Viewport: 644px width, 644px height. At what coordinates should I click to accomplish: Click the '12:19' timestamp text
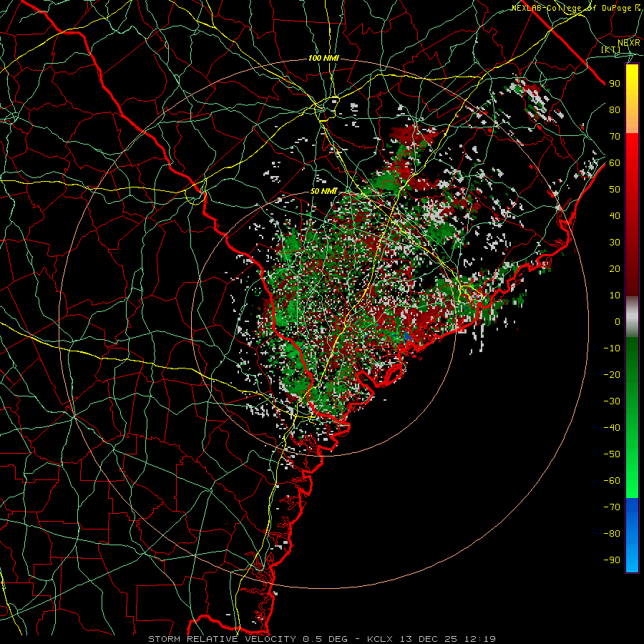coord(480,639)
